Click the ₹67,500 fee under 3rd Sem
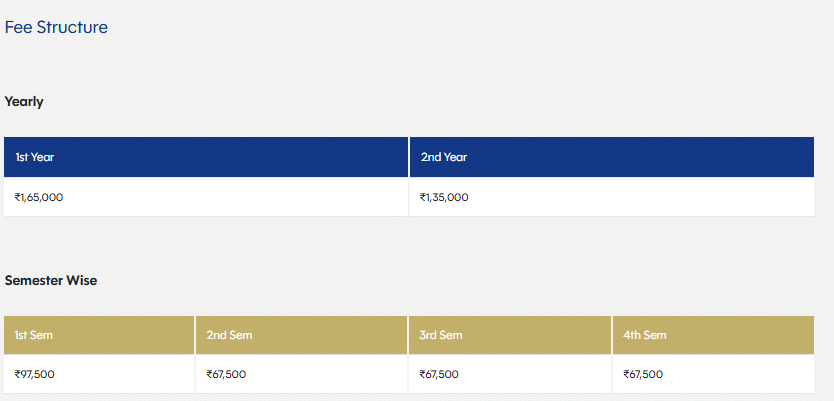Viewport: 834px width, 401px height. coord(440,375)
